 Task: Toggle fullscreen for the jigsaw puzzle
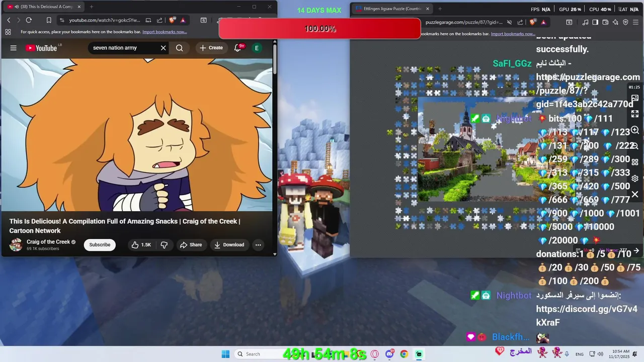pos(635,114)
